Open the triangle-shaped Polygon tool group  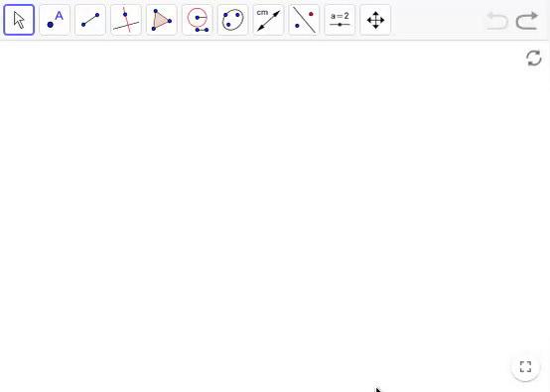[x=162, y=20]
